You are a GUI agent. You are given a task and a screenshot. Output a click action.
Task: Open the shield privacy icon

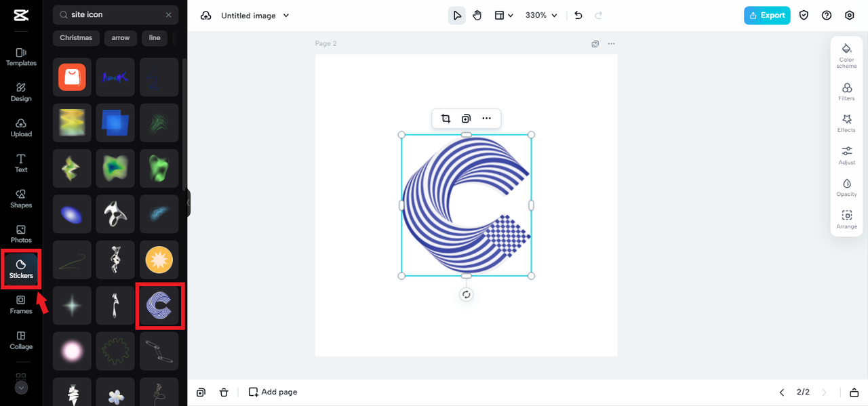point(804,16)
